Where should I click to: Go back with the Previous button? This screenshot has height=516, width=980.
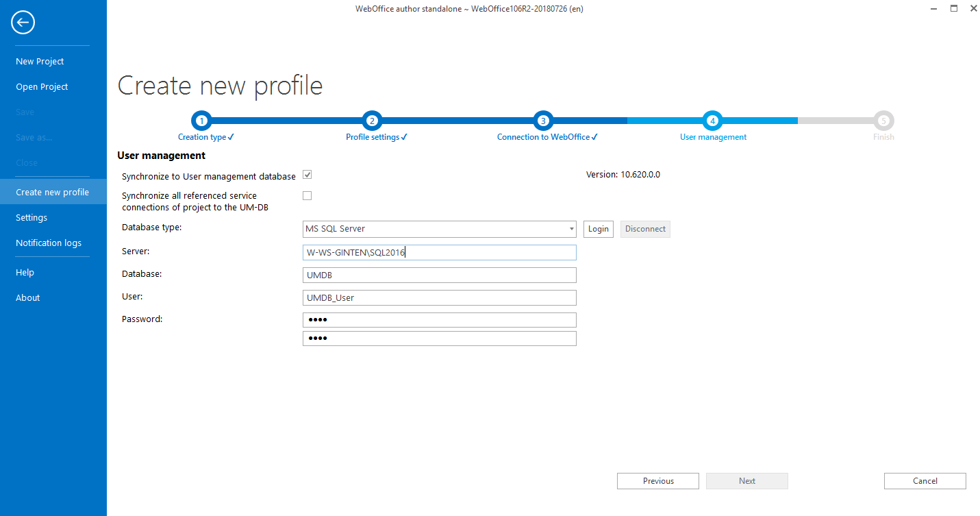tap(657, 480)
